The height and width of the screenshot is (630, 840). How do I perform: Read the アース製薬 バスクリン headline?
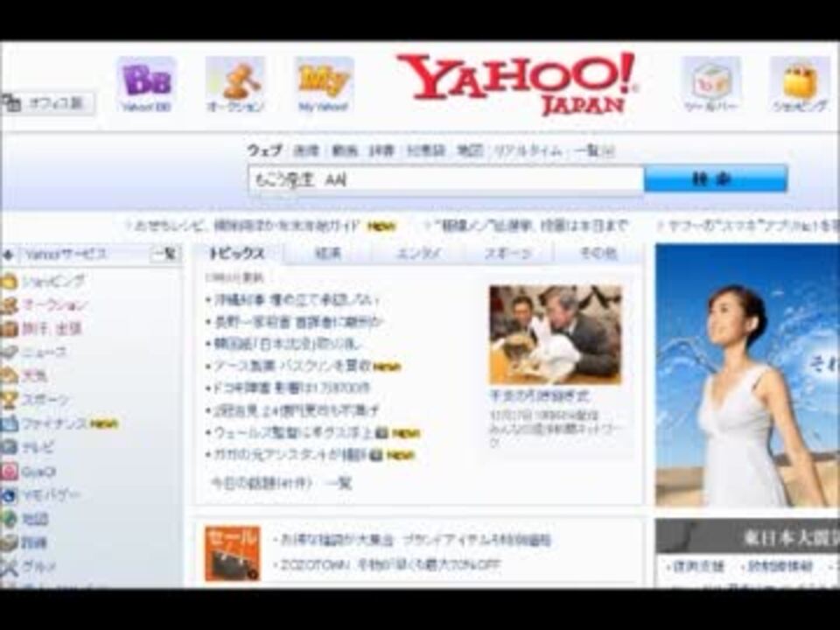coord(292,366)
